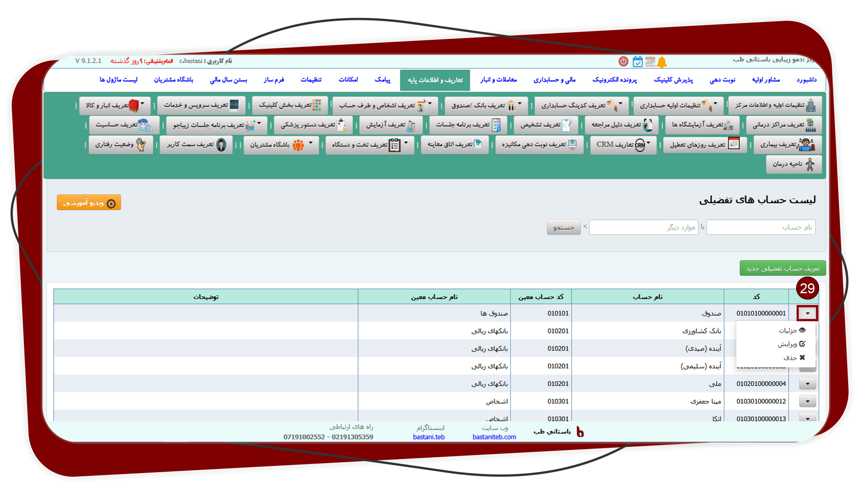Open تعریف آزمایش
Viewport: 868px width, 488px height.
(x=391, y=125)
